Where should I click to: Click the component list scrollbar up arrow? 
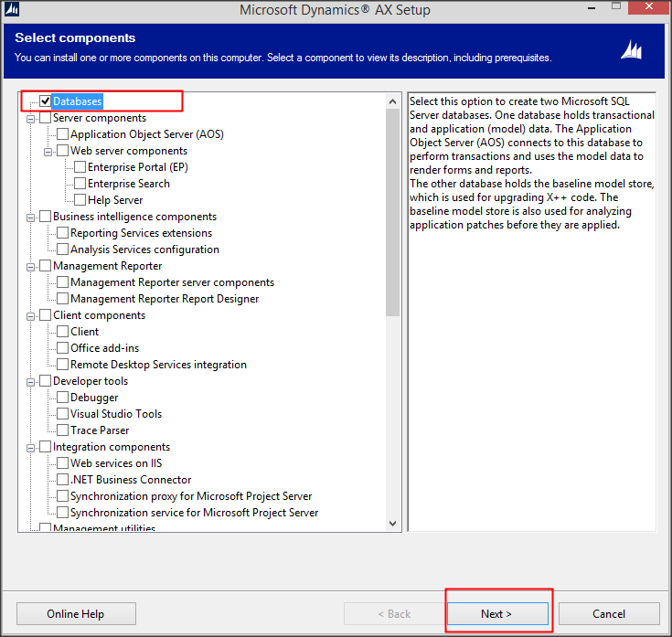coord(392,101)
